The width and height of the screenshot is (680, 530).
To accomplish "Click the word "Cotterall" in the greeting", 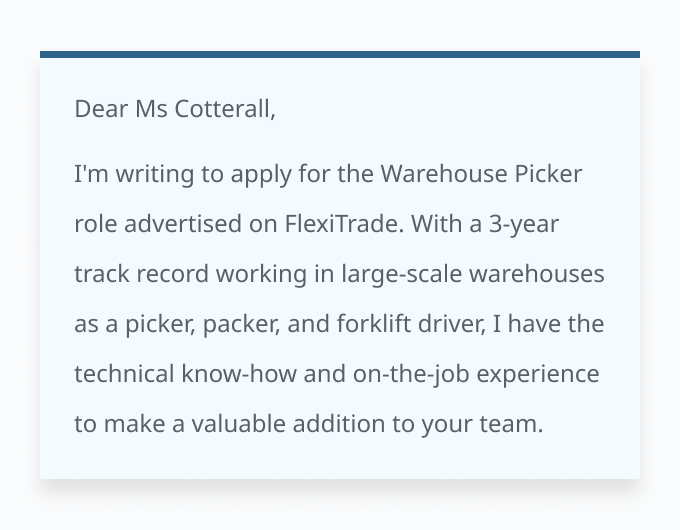I will (x=225, y=108).
